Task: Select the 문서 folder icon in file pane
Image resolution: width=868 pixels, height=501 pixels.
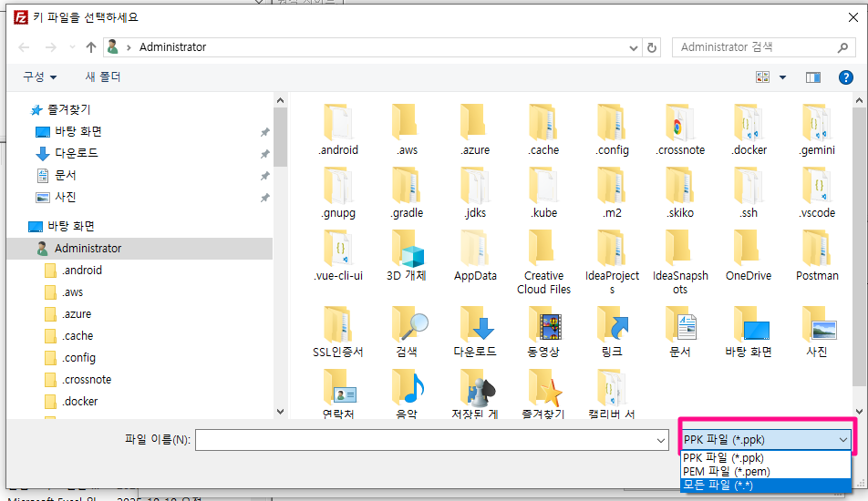Action: (x=681, y=324)
